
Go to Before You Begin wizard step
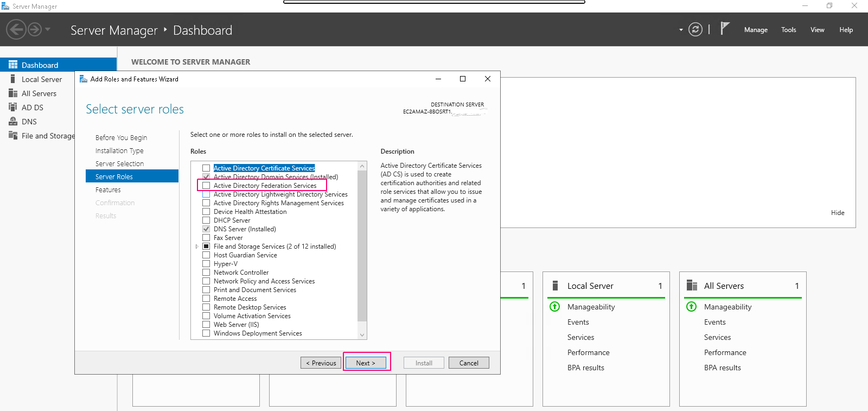pyautogui.click(x=121, y=138)
